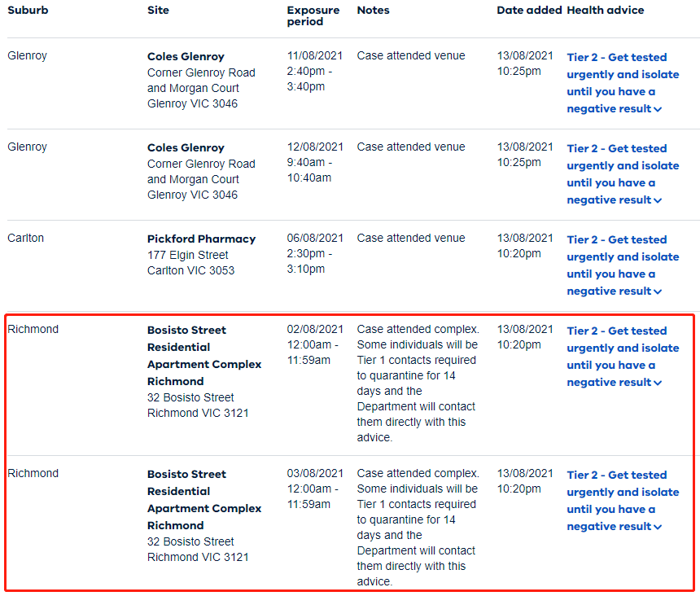Expand Tier 2 advice for Bosisto Street 02/08/2021
This screenshot has width=700, height=596.
(x=623, y=357)
